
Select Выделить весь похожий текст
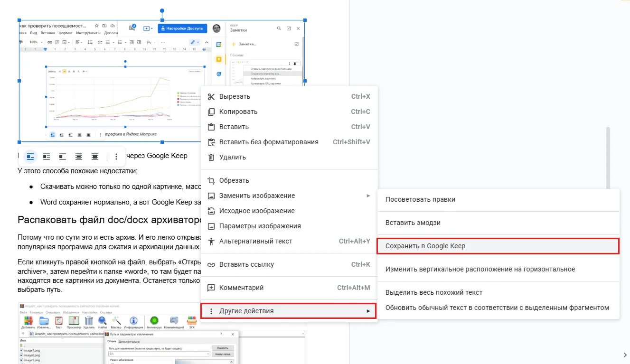498,292
